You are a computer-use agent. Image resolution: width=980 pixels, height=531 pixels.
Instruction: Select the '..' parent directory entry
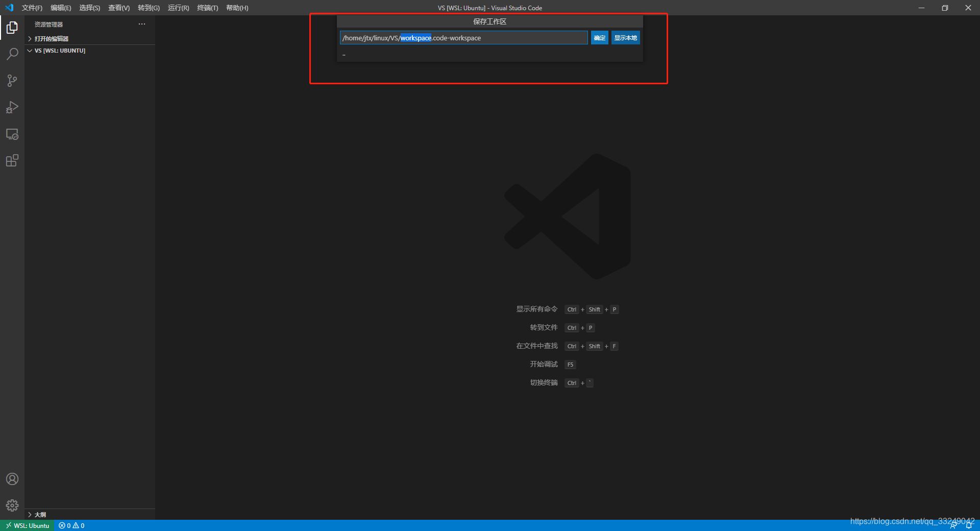click(x=489, y=54)
